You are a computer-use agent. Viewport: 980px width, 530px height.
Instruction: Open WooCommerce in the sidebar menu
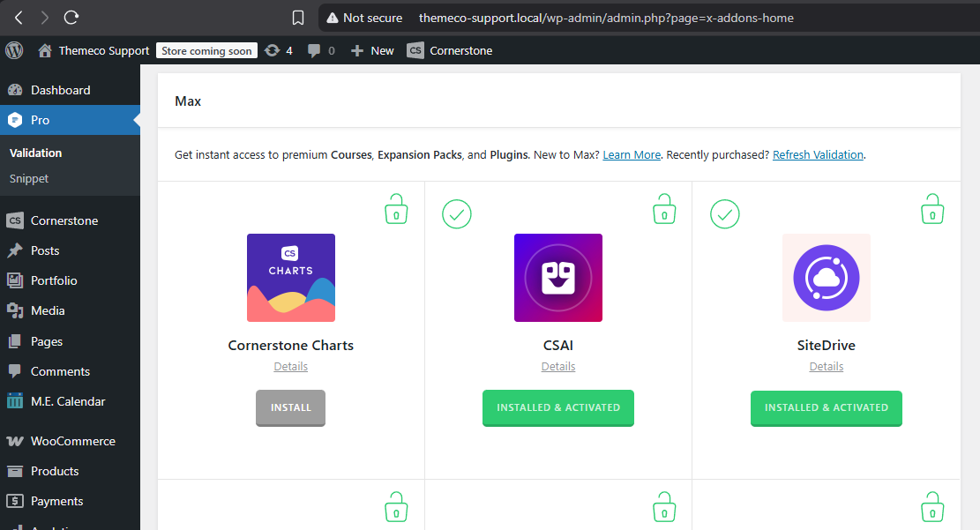72,441
